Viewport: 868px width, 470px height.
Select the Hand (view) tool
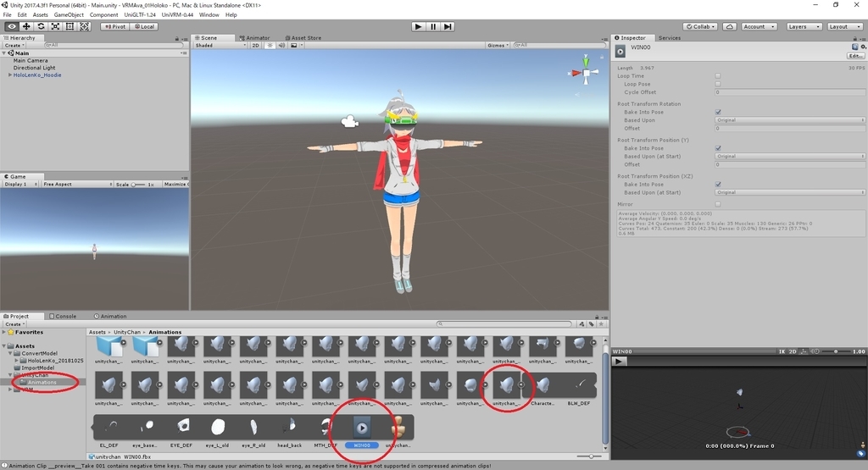[12, 26]
